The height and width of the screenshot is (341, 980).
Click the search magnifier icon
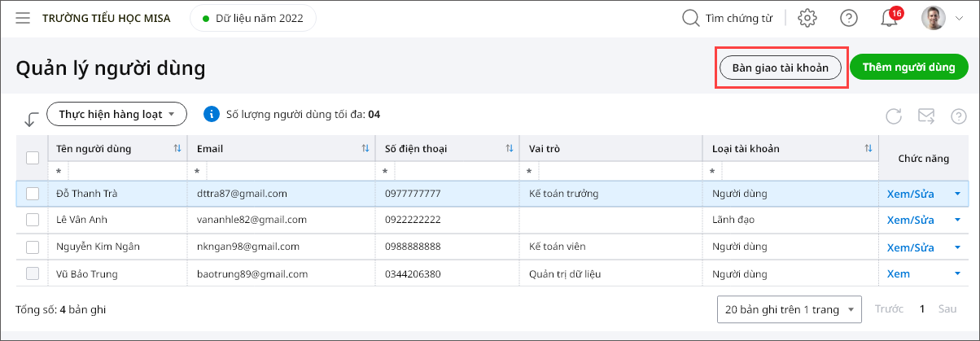pos(690,18)
